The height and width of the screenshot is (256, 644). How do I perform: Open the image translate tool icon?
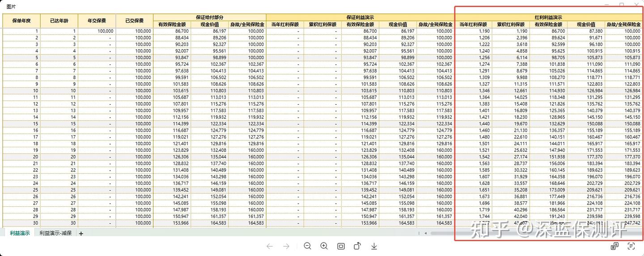(614, 246)
